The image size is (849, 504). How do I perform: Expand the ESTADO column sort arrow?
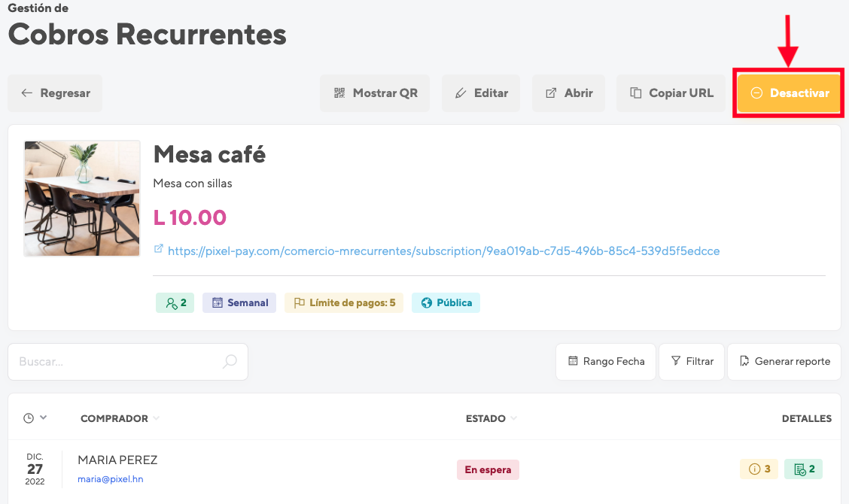513,418
